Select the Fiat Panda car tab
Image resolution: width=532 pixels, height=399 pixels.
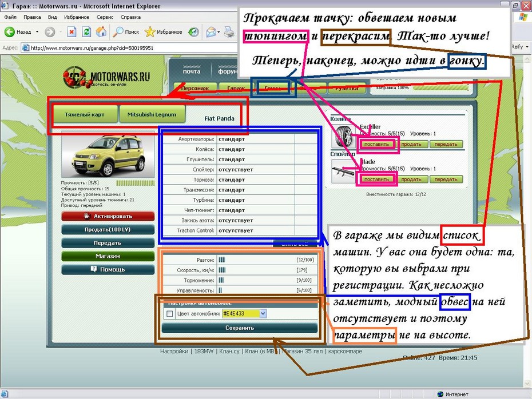[219, 118]
